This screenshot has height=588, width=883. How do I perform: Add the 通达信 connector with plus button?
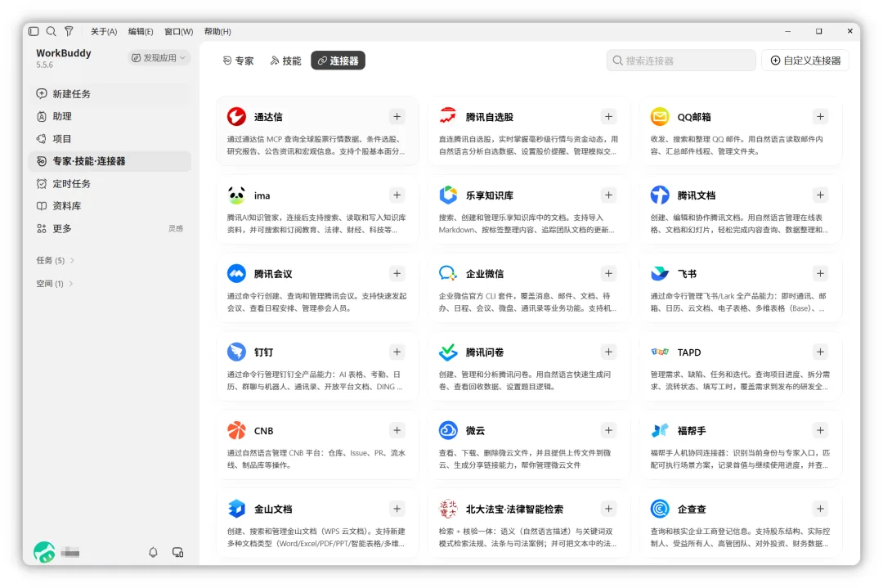[397, 117]
